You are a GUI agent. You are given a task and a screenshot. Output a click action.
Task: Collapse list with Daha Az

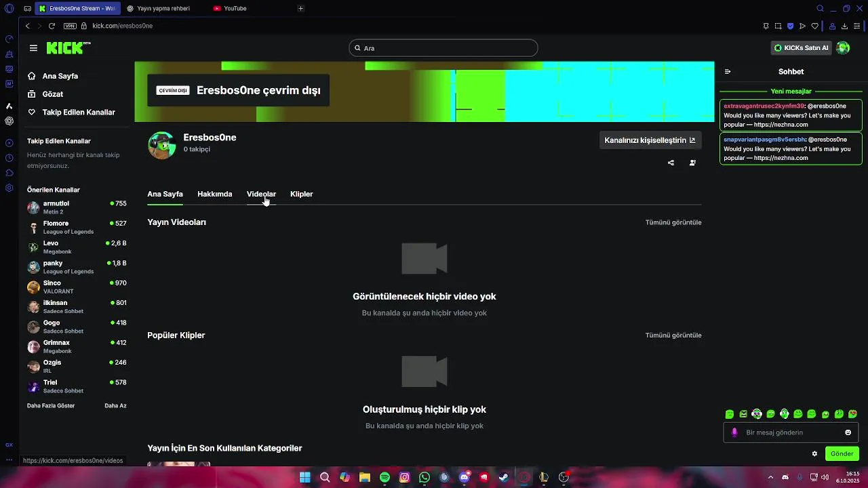click(x=115, y=405)
